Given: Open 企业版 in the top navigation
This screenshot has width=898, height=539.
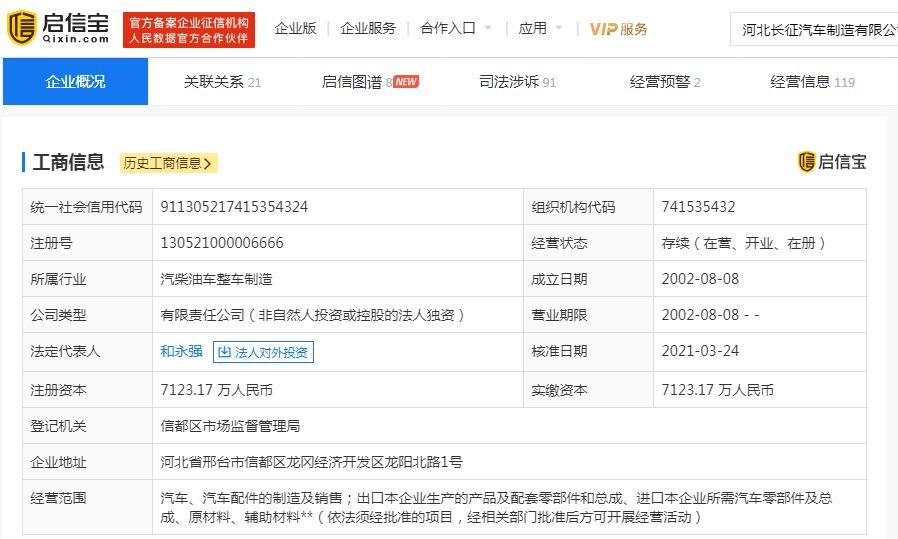Looking at the screenshot, I should coord(295,29).
